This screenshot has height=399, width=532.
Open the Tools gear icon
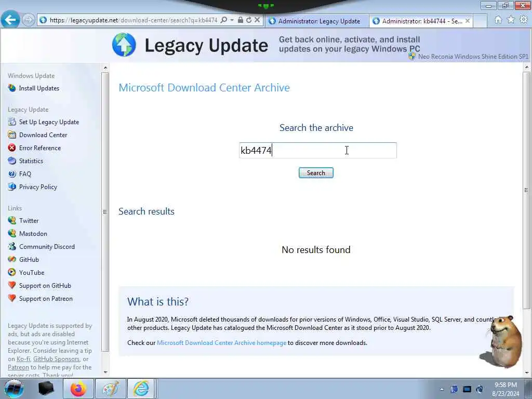[524, 20]
